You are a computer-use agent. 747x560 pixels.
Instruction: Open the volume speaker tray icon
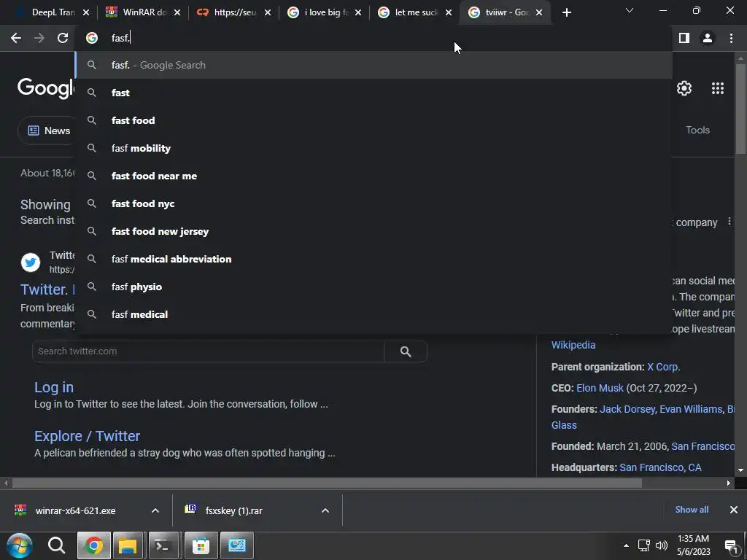[x=661, y=545]
